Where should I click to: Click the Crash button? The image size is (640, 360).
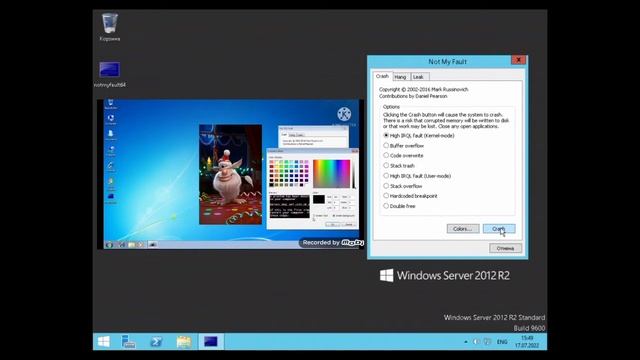499,229
